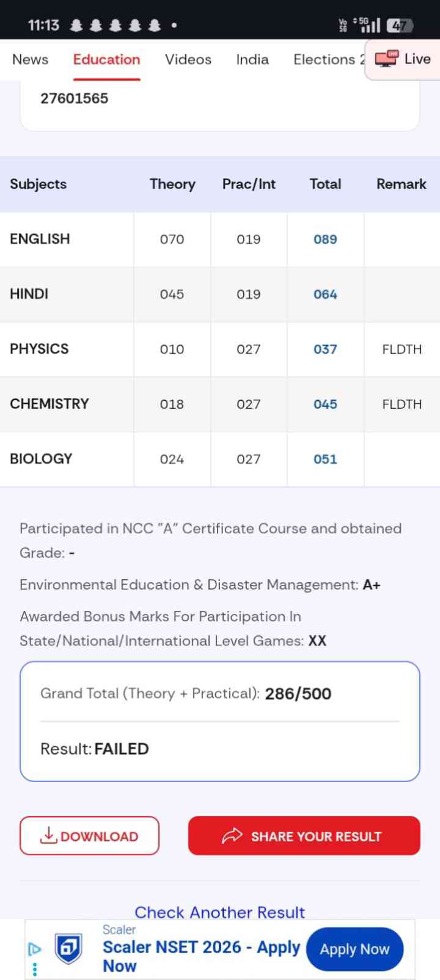Tap the share arrow icon

[x=232, y=836]
